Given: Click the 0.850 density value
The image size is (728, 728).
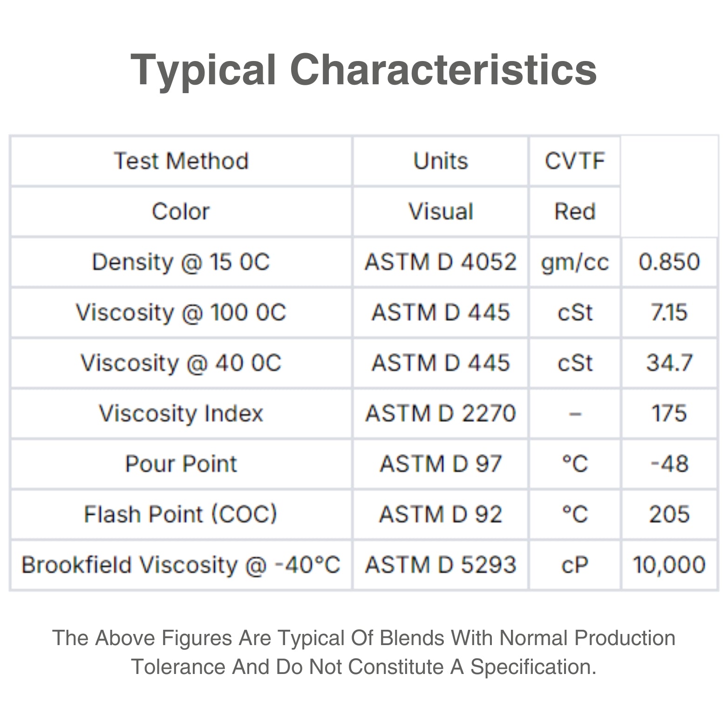Looking at the screenshot, I should pyautogui.click(x=669, y=262).
